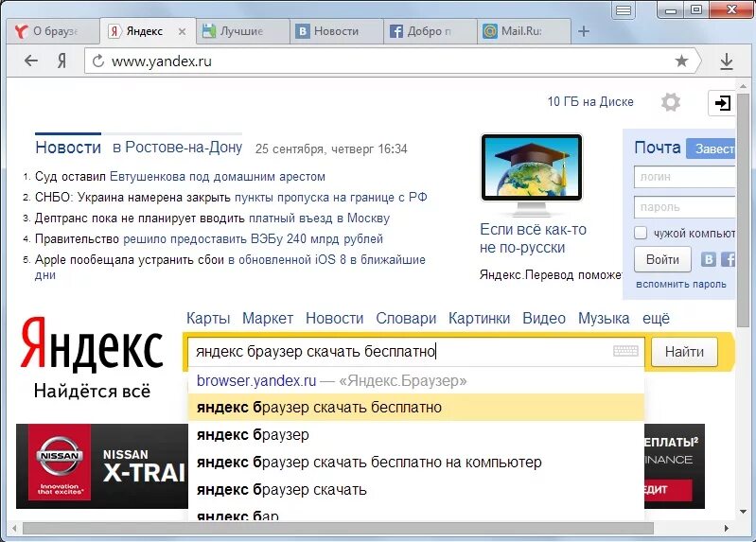Open "Если всё как-то не по-русски" link
This screenshot has height=542, width=756.
coord(533,238)
